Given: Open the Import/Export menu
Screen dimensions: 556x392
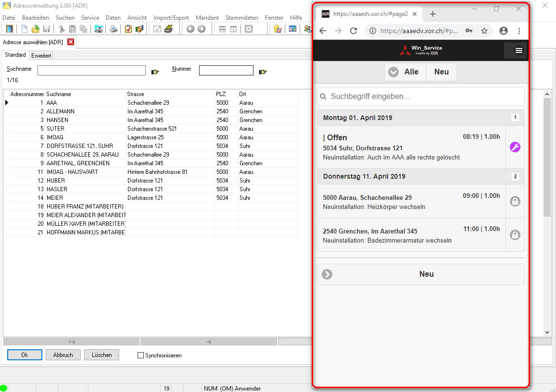Looking at the screenshot, I should [171, 17].
